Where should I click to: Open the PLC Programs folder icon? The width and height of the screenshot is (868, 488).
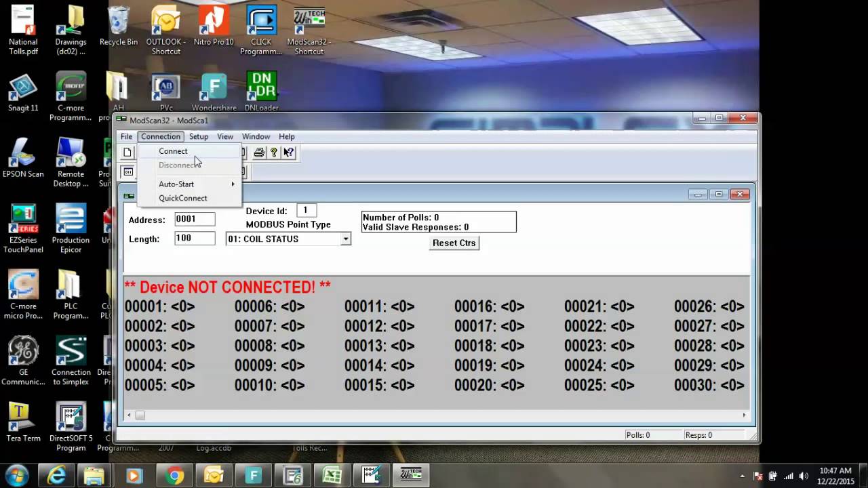tap(71, 295)
